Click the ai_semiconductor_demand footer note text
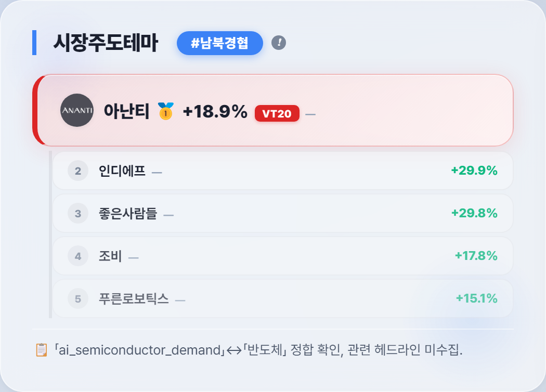 (258, 350)
